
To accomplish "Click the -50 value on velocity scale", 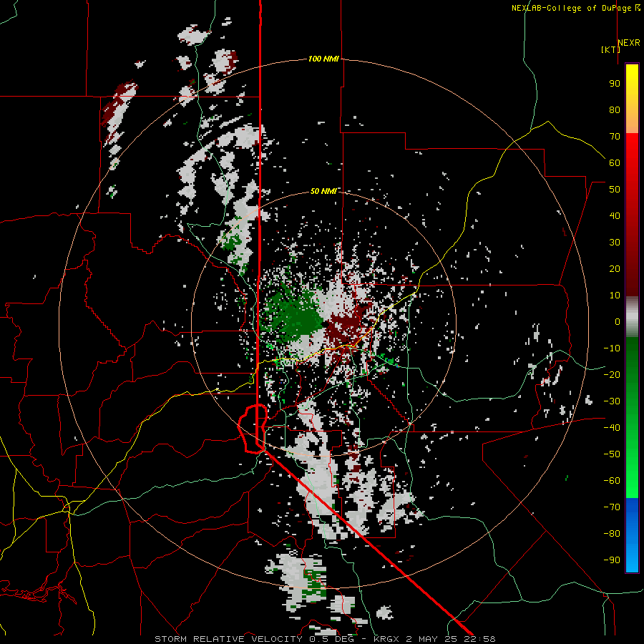I will (x=612, y=454).
